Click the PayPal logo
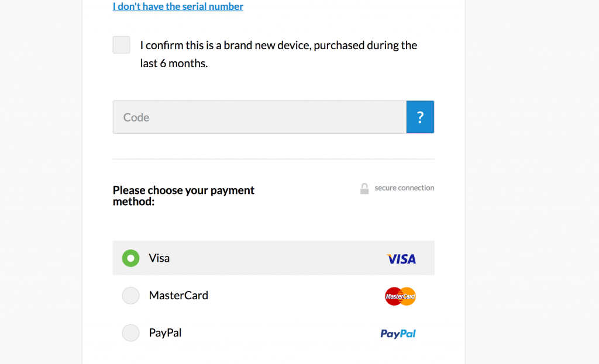The image size is (599, 364). pyautogui.click(x=398, y=334)
